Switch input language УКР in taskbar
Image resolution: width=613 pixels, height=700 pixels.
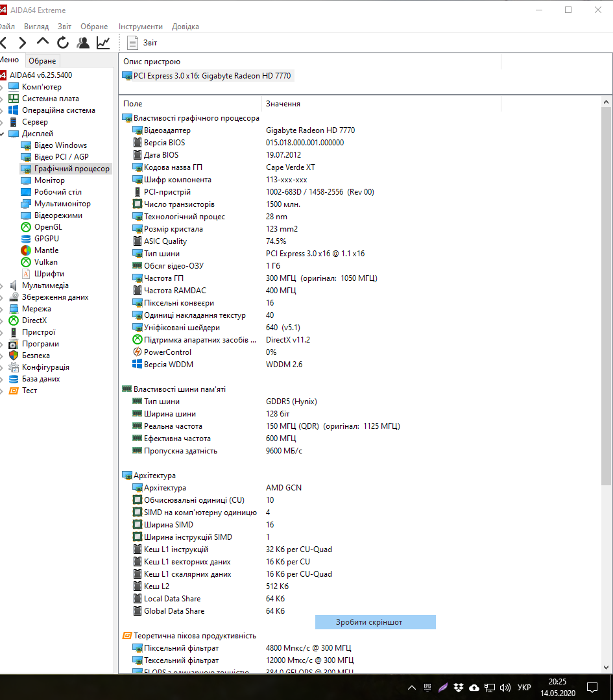pos(524,688)
